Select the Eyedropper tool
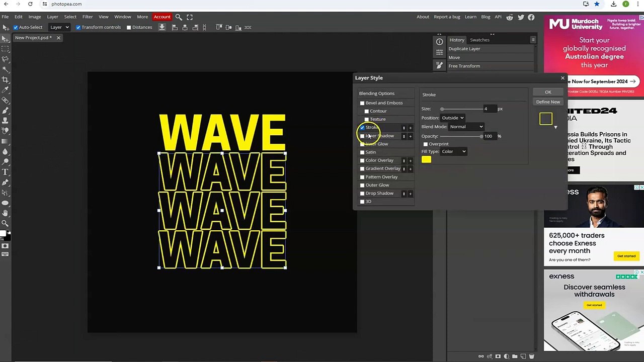Screen dimensions: 644x362 click(x=5, y=90)
